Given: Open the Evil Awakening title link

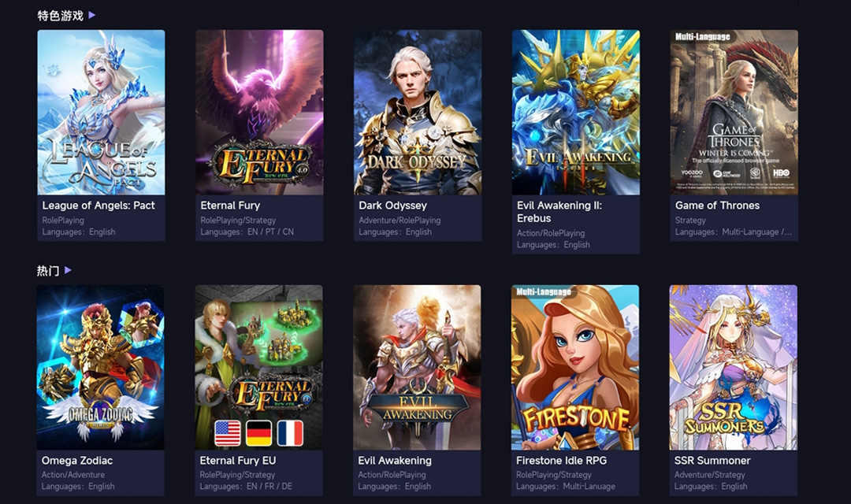Looking at the screenshot, I should (395, 461).
